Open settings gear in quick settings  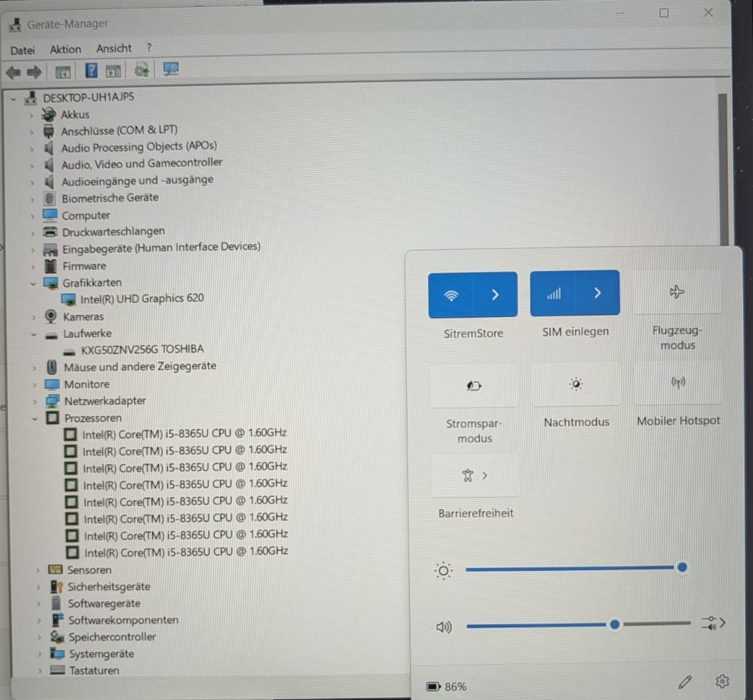[721, 681]
